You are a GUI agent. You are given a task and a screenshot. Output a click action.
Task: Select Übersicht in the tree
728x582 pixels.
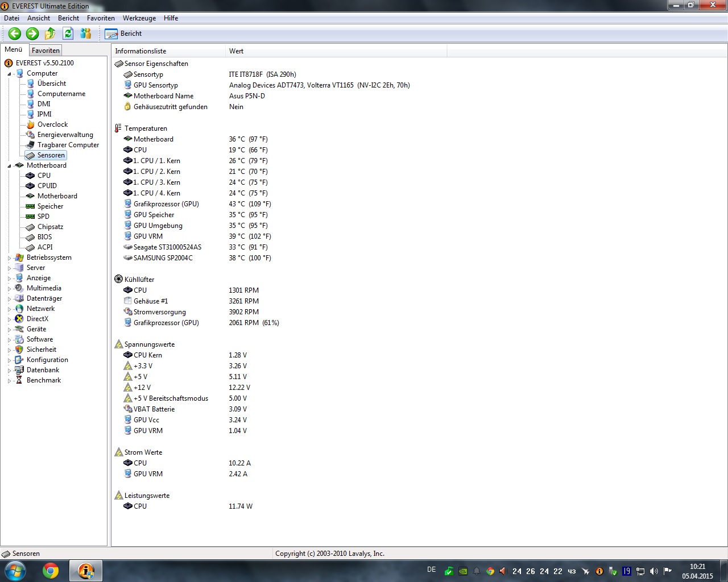click(x=52, y=84)
